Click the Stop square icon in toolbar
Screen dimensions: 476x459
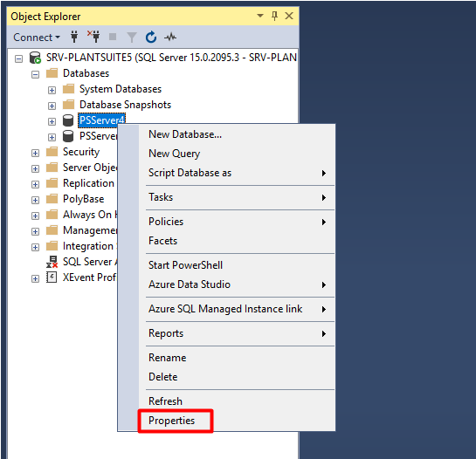point(113,37)
